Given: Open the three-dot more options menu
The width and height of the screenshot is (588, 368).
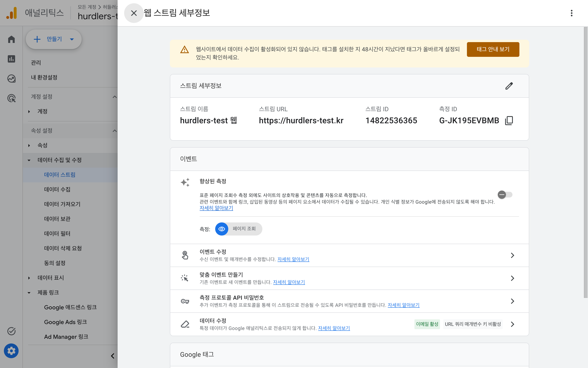Looking at the screenshot, I should (x=571, y=13).
